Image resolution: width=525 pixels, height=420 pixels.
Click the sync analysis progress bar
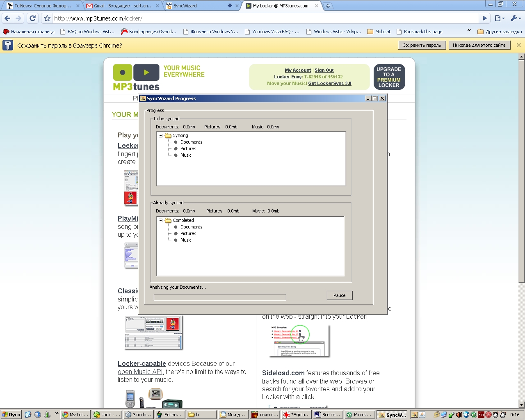click(220, 297)
